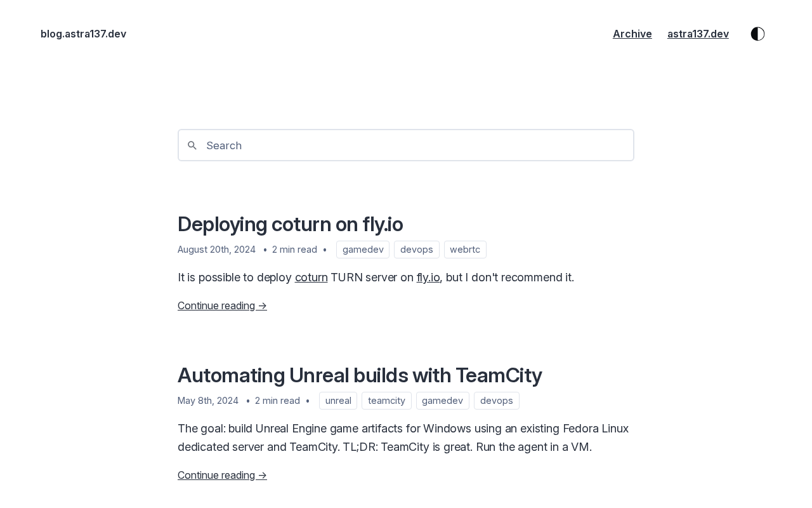The height and width of the screenshot is (508, 812).
Task: Open 'Automating Unreal builds with TeamCity' post title
Action: coord(359,375)
